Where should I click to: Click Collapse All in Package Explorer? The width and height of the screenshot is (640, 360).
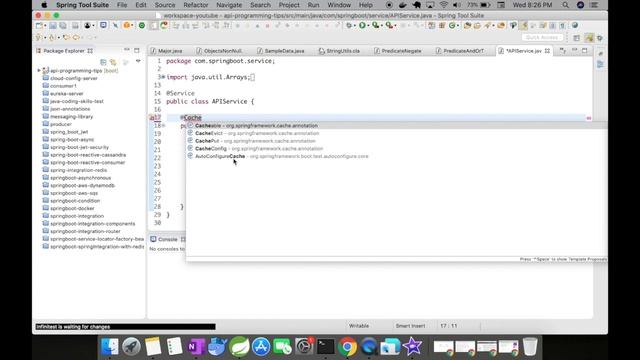(103, 62)
